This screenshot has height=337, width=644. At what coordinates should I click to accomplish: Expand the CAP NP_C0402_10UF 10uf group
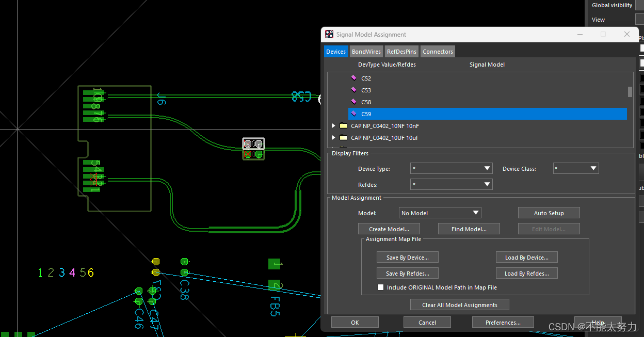333,138
